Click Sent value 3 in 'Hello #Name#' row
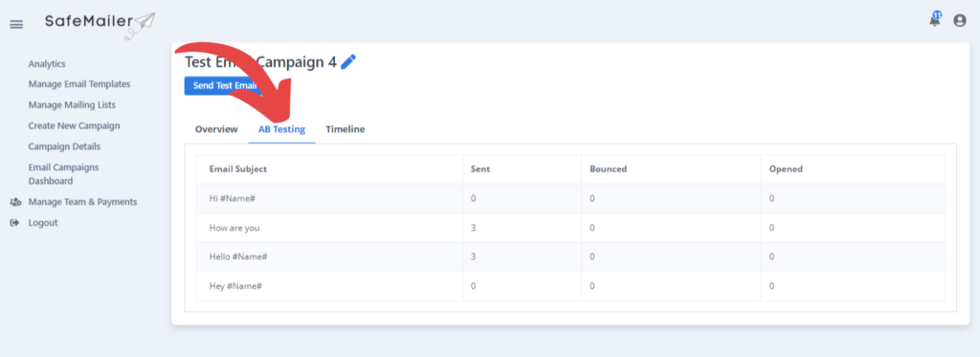Viewport: 980px width, 357px height. [x=474, y=257]
